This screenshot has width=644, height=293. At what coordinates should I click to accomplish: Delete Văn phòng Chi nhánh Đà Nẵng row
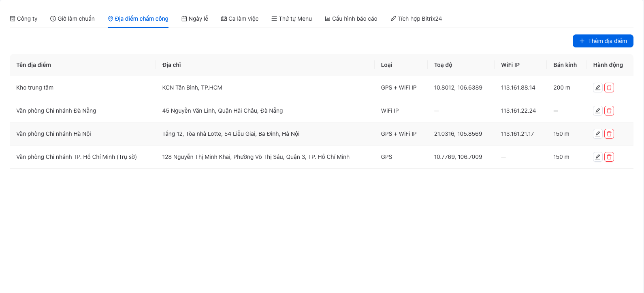pyautogui.click(x=609, y=111)
